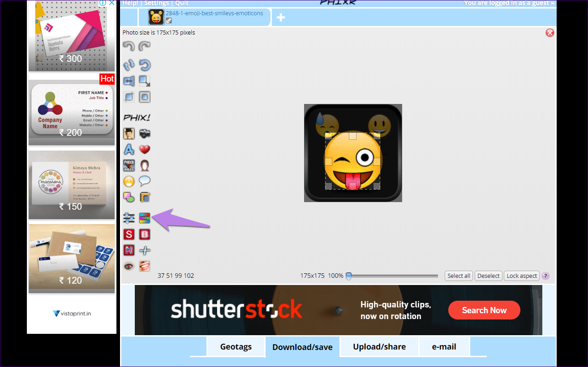The width and height of the screenshot is (588, 367).
Task: Add a new photo tab with plus
Action: click(x=281, y=17)
